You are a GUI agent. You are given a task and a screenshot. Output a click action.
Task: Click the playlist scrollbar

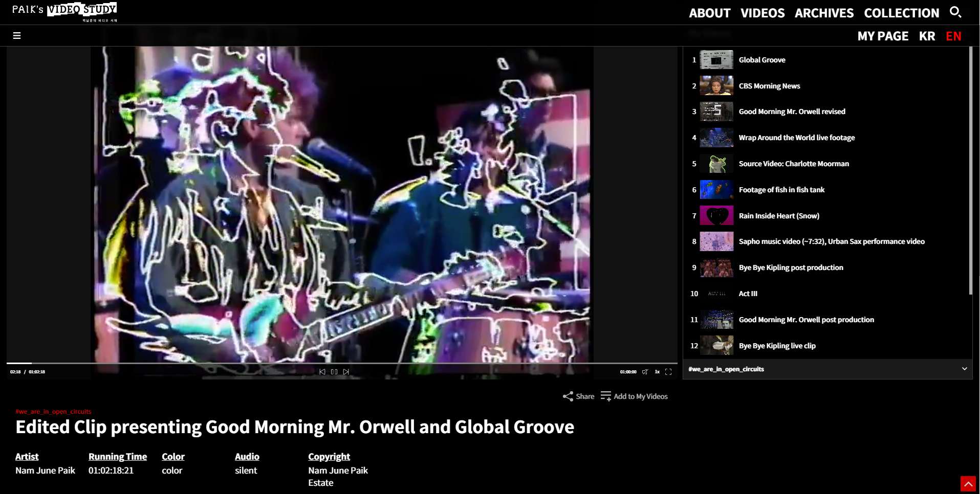tap(971, 170)
